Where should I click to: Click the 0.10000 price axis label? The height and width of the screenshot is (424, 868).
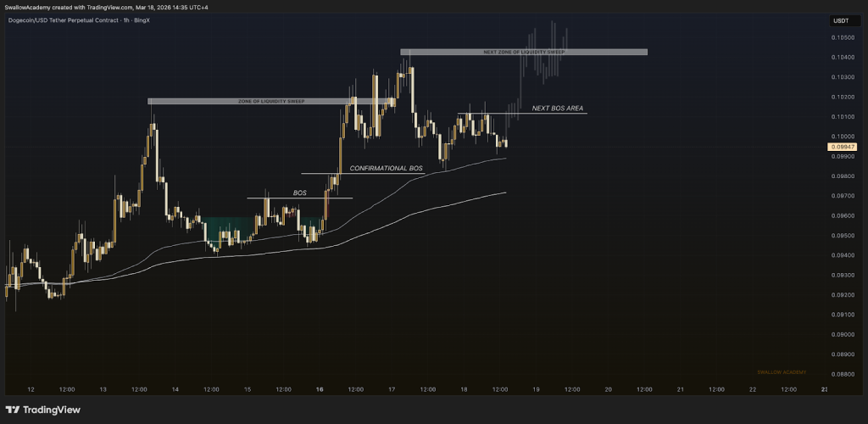(842, 137)
